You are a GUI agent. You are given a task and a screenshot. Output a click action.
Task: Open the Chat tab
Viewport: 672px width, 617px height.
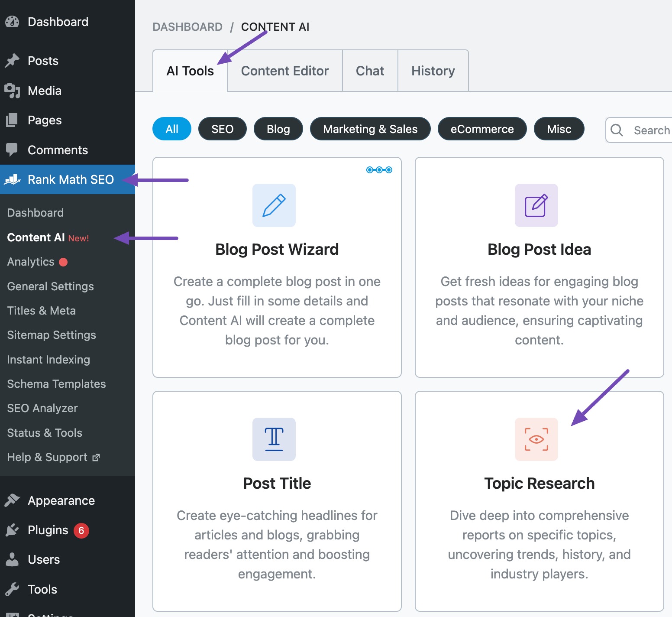(x=370, y=71)
